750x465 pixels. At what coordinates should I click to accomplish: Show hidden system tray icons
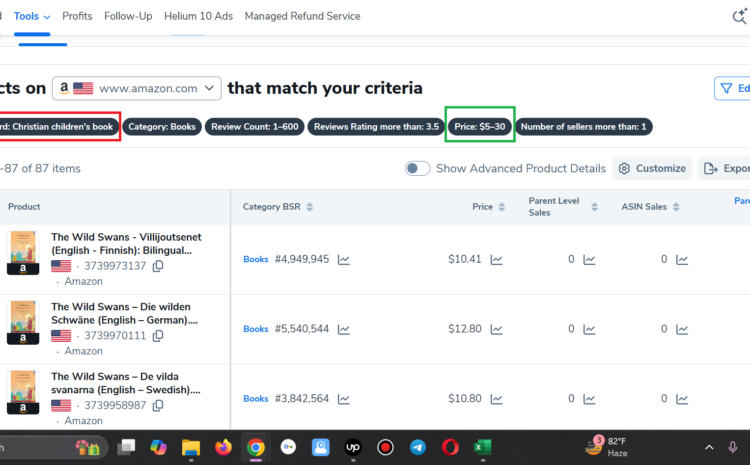click(709, 448)
